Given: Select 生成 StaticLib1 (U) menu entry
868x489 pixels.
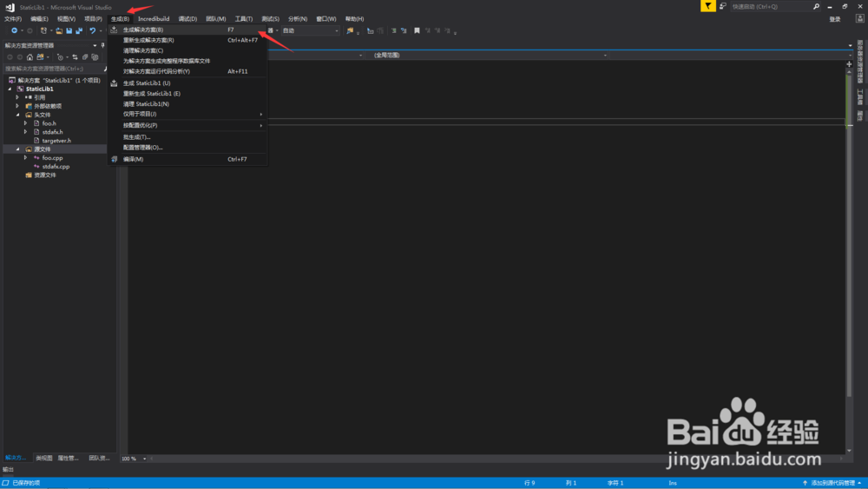Looking at the screenshot, I should [x=187, y=83].
